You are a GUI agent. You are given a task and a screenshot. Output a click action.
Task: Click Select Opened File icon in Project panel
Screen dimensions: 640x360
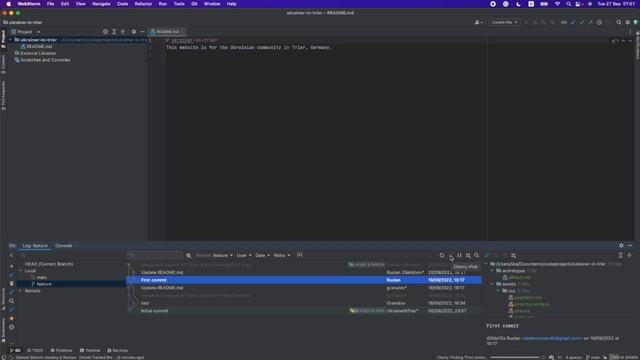click(105, 32)
